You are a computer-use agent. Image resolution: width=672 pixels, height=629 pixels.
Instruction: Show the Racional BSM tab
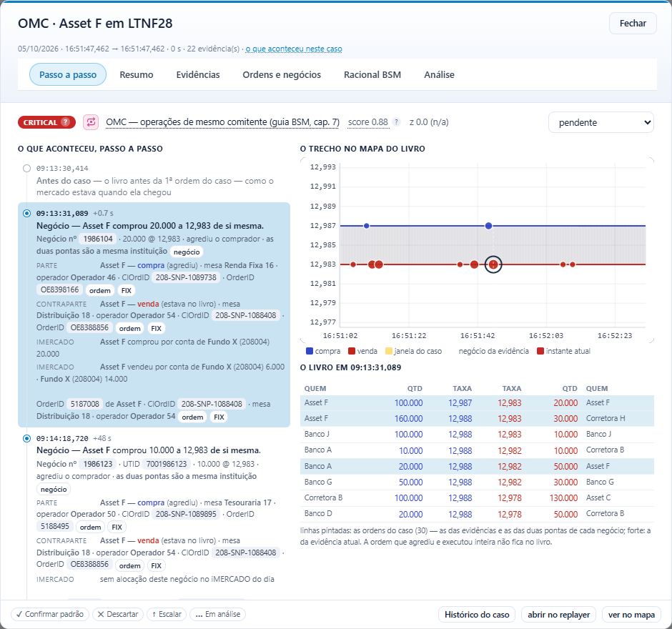click(x=372, y=74)
